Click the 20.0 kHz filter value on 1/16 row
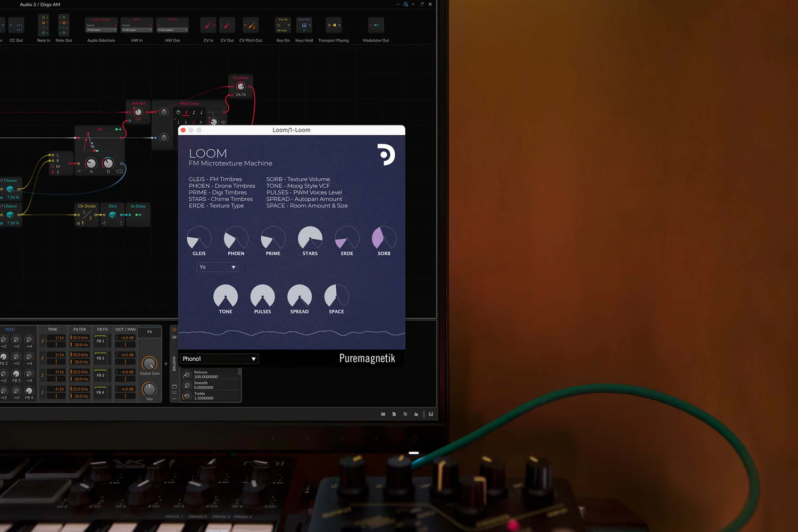798x532 pixels. [80, 338]
